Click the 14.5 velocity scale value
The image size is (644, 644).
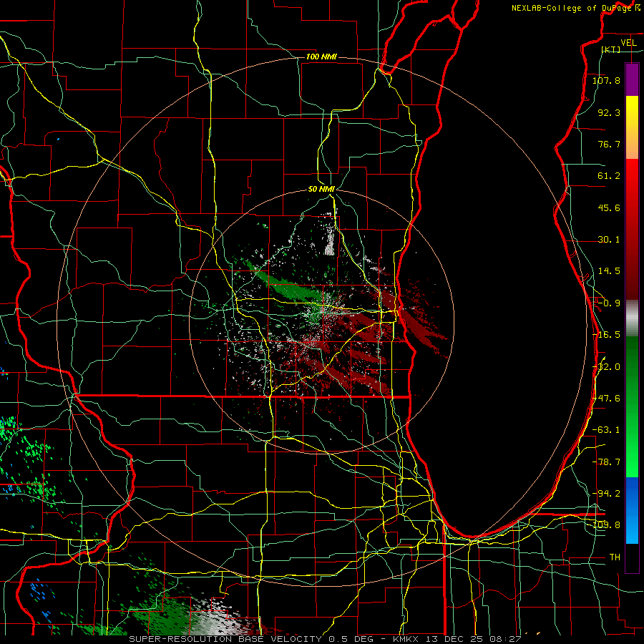coord(609,271)
